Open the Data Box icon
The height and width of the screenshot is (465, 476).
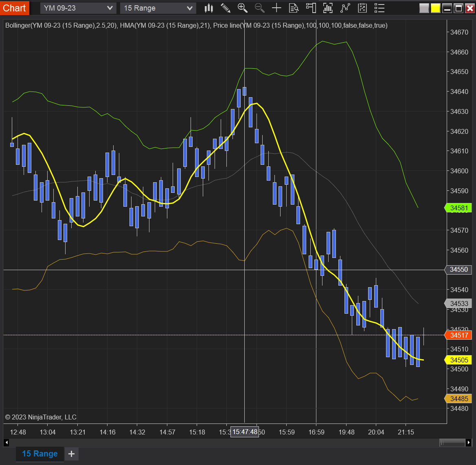tap(294, 8)
